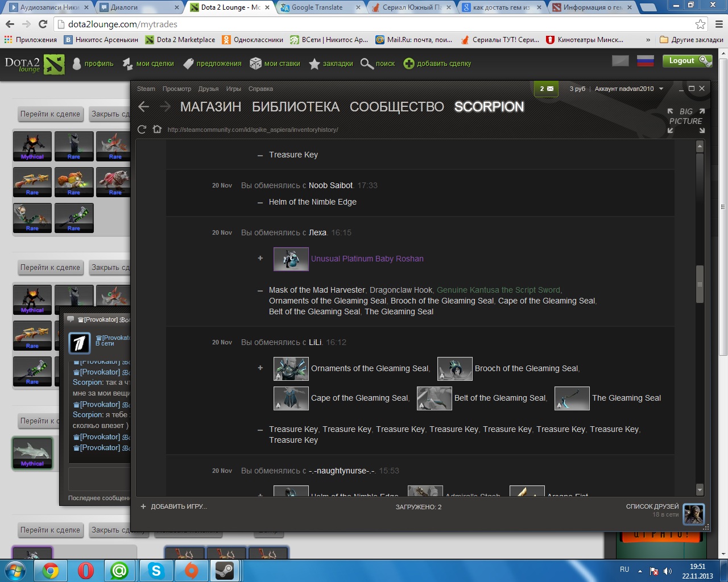Open the Chrome menu icon

[x=719, y=24]
